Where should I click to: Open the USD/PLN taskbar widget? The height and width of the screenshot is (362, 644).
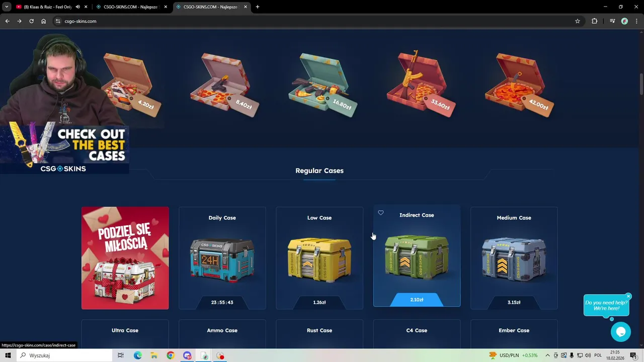point(513,355)
